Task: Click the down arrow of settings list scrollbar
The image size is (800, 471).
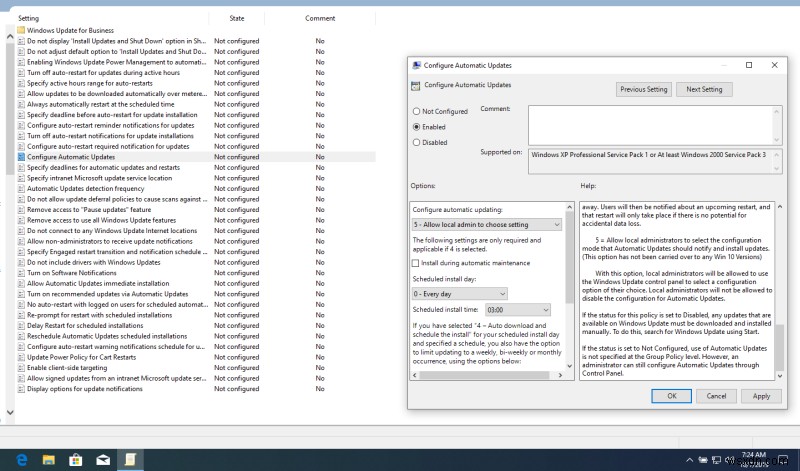Action: pyautogui.click(x=10, y=412)
